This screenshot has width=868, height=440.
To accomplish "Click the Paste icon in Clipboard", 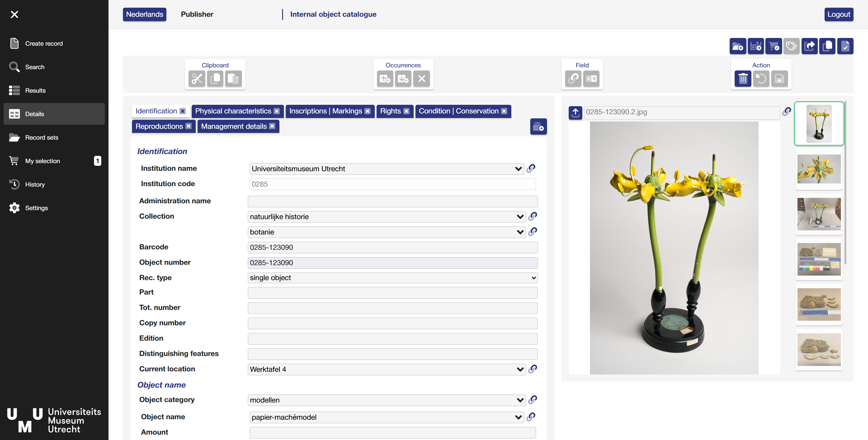I will (233, 79).
